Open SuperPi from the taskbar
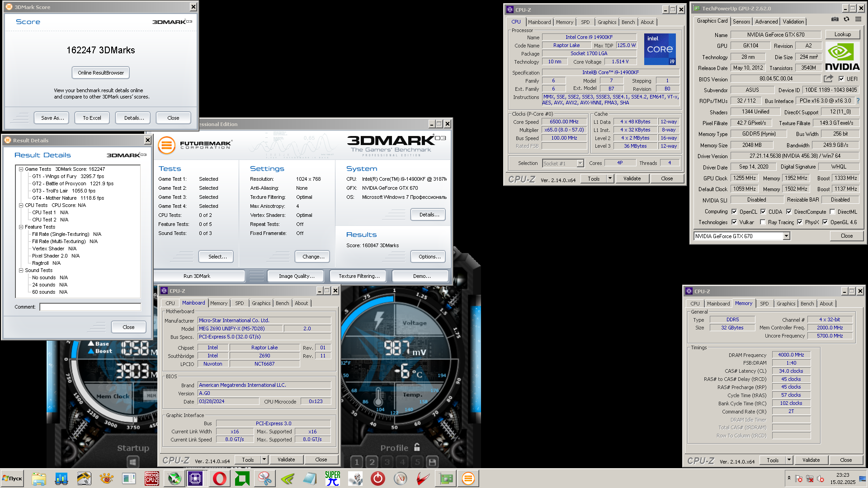This screenshot has width=868, height=488. (332, 478)
